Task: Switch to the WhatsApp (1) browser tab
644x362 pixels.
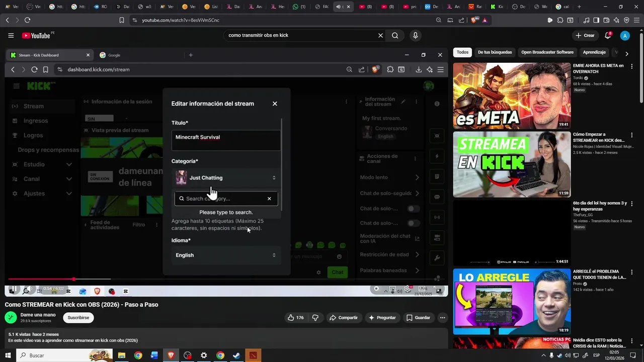Action: [300, 7]
